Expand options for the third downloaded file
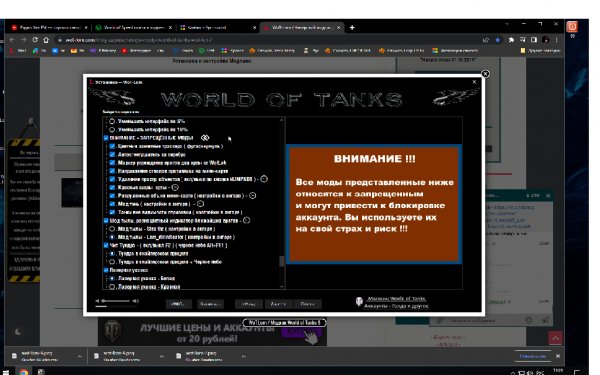Image resolution: width=600 pixels, height=375 pixels. coord(243,356)
